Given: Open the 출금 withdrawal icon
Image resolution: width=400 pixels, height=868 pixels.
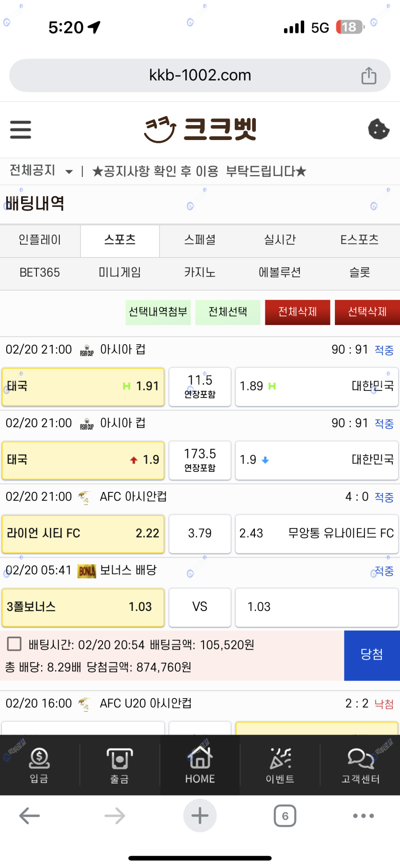Looking at the screenshot, I should 119,765.
